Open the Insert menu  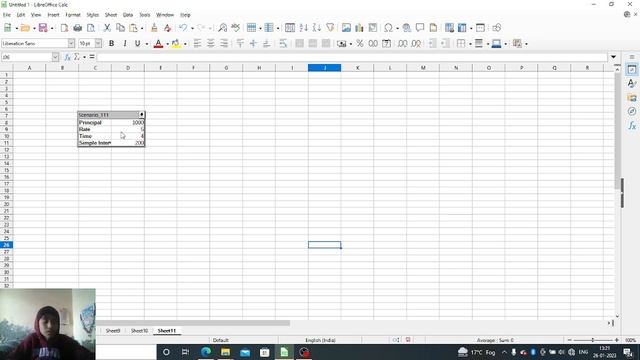[53, 15]
